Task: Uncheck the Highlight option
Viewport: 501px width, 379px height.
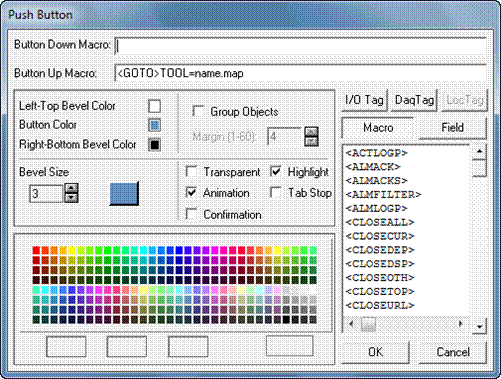Action: [x=276, y=172]
